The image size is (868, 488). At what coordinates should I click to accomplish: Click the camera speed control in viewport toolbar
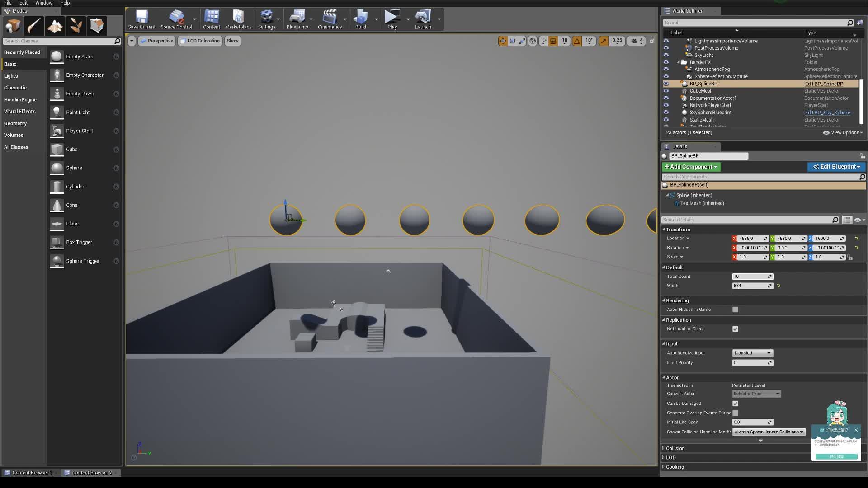pos(637,41)
